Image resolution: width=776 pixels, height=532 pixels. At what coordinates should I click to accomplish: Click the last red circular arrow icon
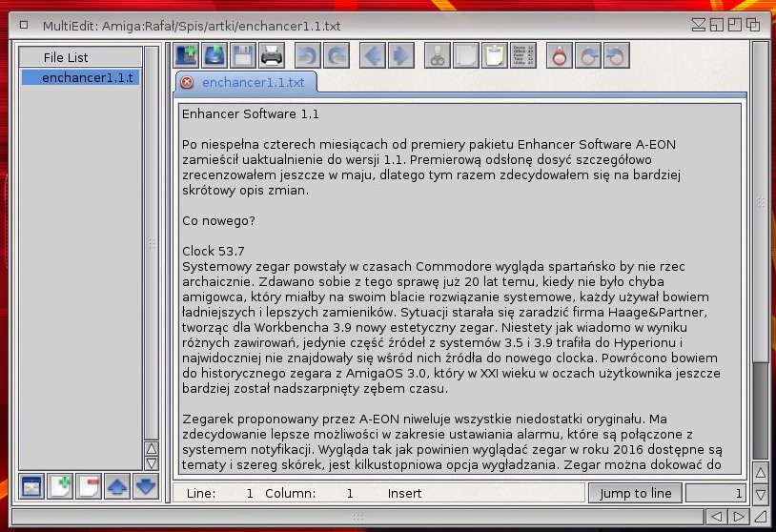point(617,55)
